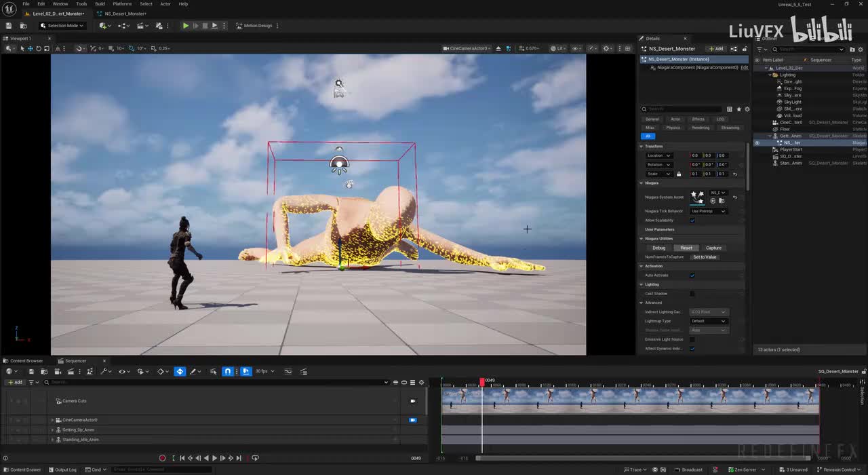Viewport: 868px width, 475px height.
Task: Click the sequencer record button
Action: pyautogui.click(x=162, y=458)
